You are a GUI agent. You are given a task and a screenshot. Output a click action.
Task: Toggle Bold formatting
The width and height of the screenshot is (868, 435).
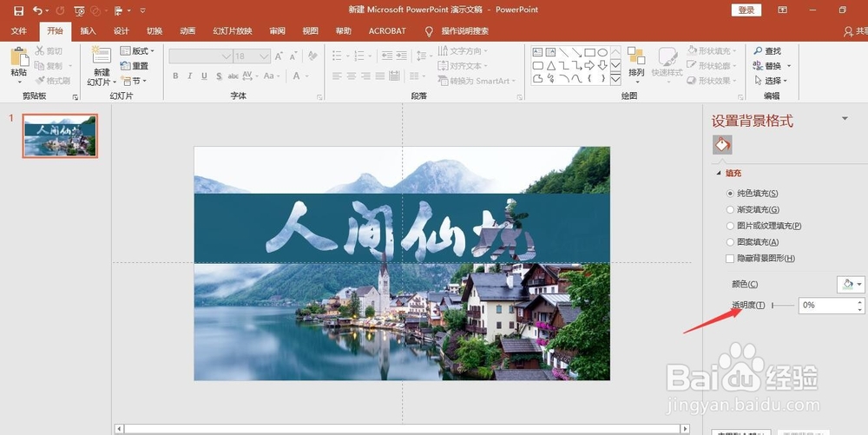[175, 76]
